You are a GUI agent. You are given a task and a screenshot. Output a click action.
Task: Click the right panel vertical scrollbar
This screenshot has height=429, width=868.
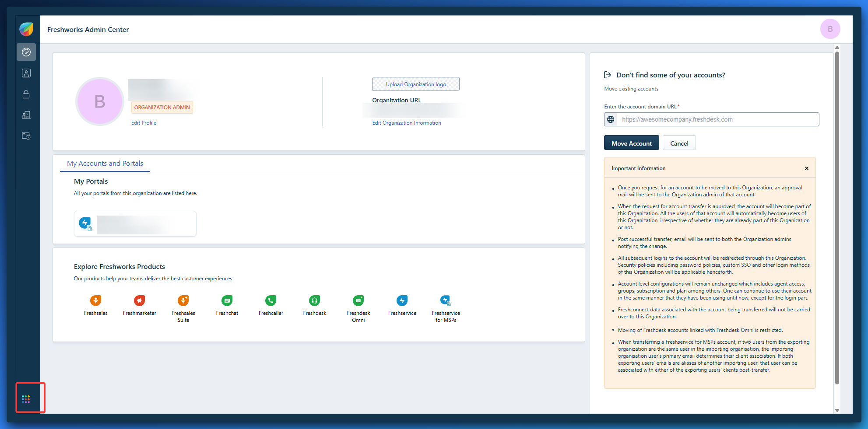tap(837, 218)
